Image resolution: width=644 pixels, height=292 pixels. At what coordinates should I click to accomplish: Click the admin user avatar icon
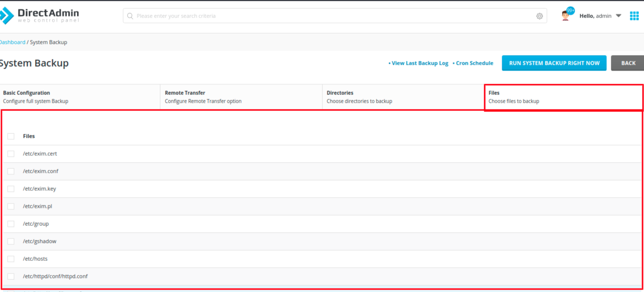[565, 16]
